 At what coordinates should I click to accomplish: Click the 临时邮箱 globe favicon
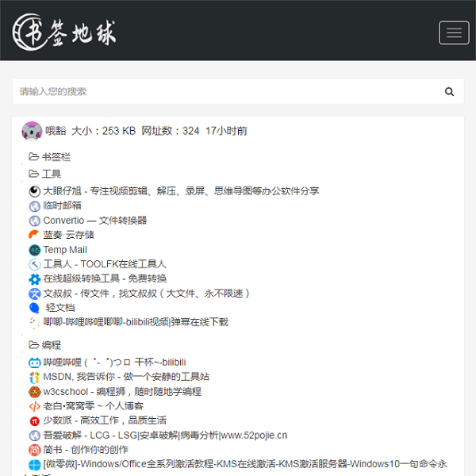tap(35, 205)
